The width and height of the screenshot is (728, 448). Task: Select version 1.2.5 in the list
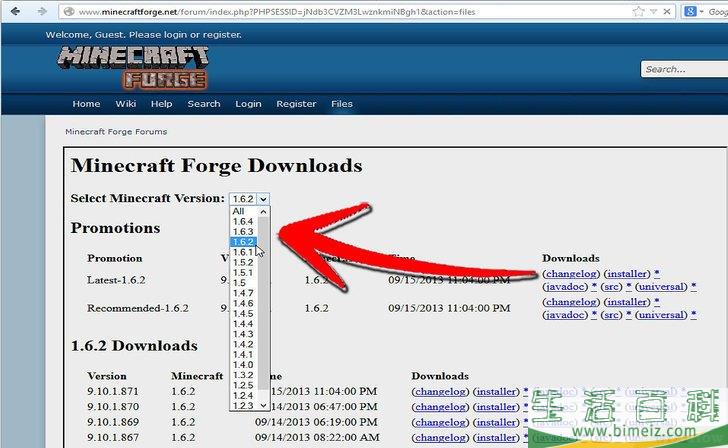pos(244,385)
